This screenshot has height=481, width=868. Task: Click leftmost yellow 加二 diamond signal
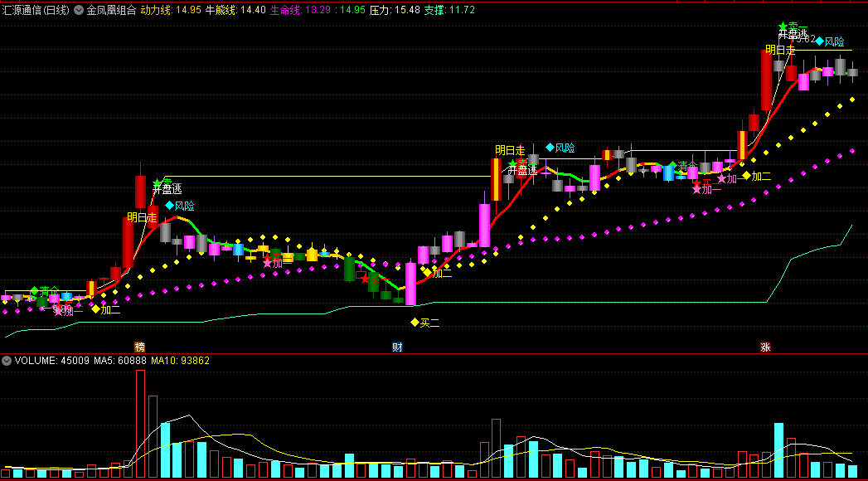pyautogui.click(x=96, y=309)
